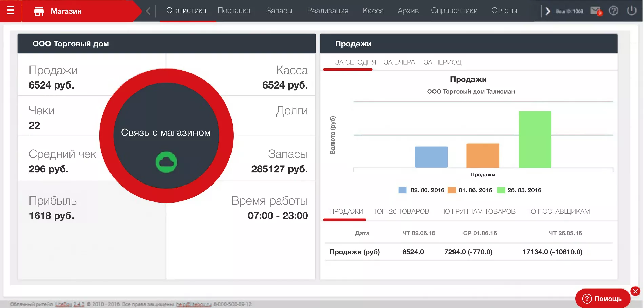644x308 pixels.
Task: Toggle the 01.06.2016 orange legend series
Action: point(470,190)
